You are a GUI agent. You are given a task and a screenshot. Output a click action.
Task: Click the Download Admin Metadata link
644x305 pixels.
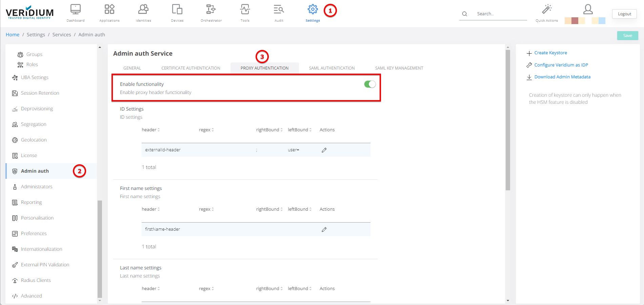(562, 77)
